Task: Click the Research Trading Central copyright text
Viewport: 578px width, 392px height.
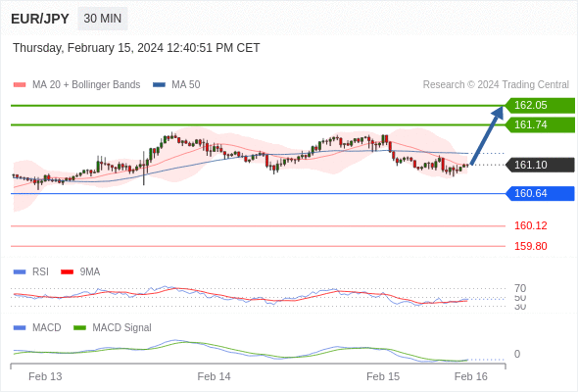Action: pyautogui.click(x=496, y=85)
